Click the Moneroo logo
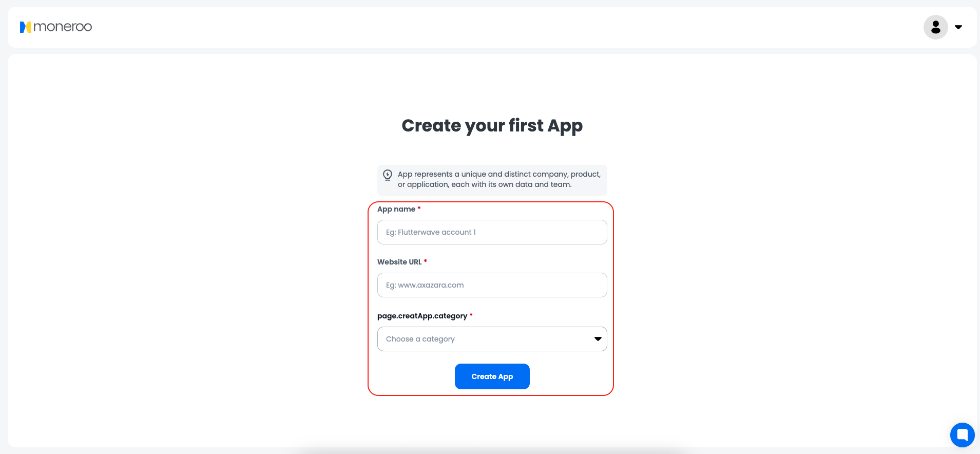The width and height of the screenshot is (980, 454). pos(55,27)
